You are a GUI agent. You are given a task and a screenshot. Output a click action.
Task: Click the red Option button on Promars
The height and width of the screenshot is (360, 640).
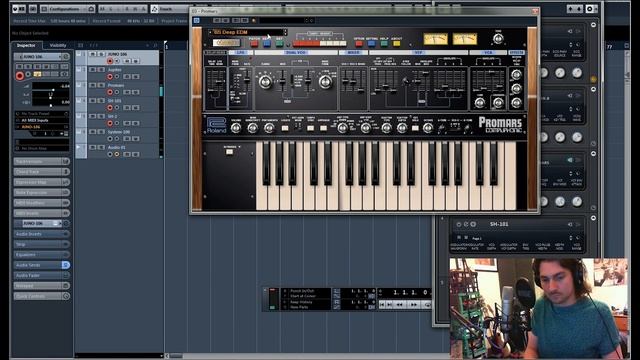(x=359, y=43)
